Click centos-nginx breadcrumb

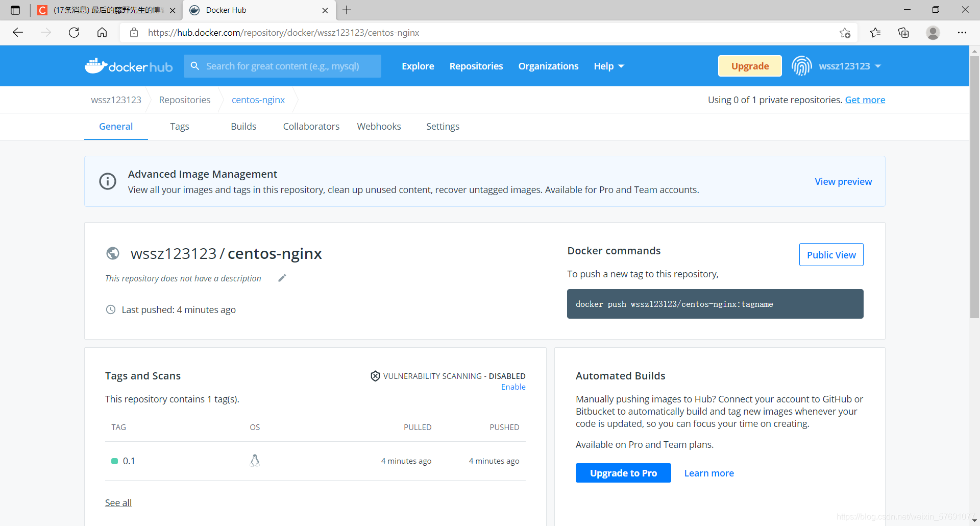pos(258,100)
